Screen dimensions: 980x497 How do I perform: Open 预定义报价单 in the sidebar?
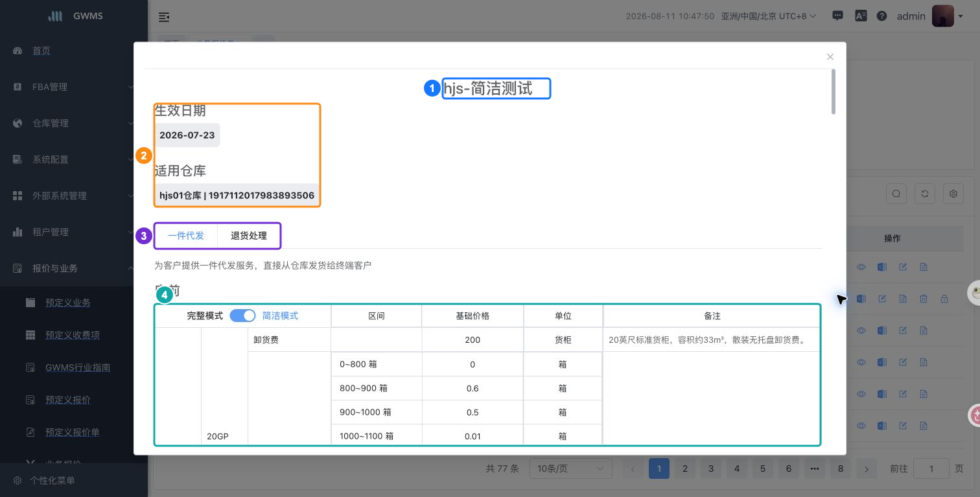tap(73, 432)
